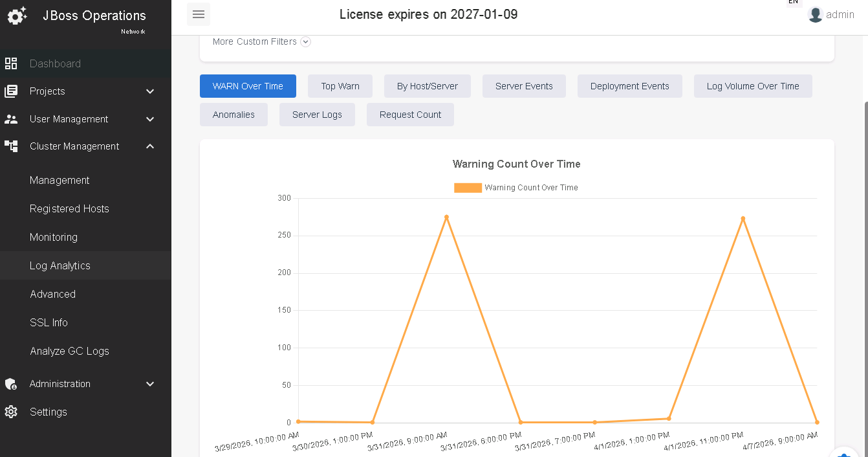This screenshot has height=457, width=868.
Task: Select the WARN Over Time tab
Action: tap(248, 86)
